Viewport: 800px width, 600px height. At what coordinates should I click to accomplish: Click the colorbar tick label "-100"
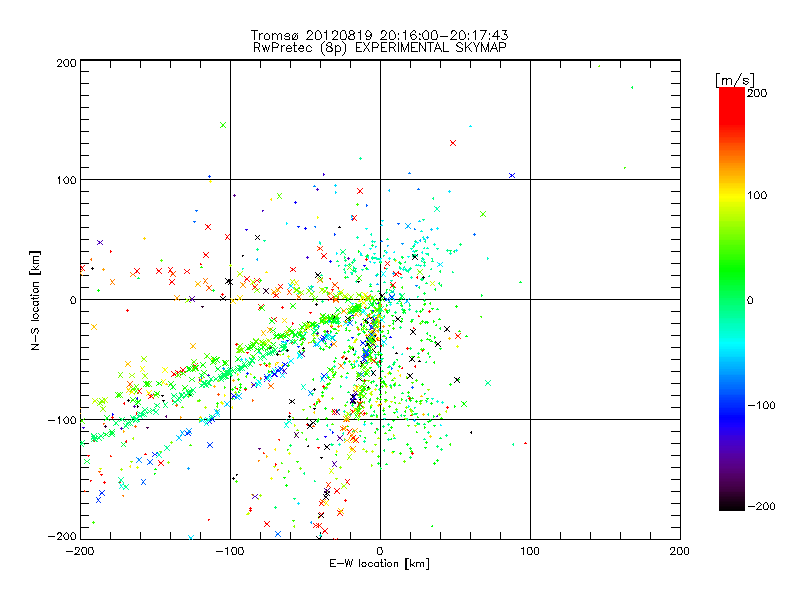coord(762,406)
